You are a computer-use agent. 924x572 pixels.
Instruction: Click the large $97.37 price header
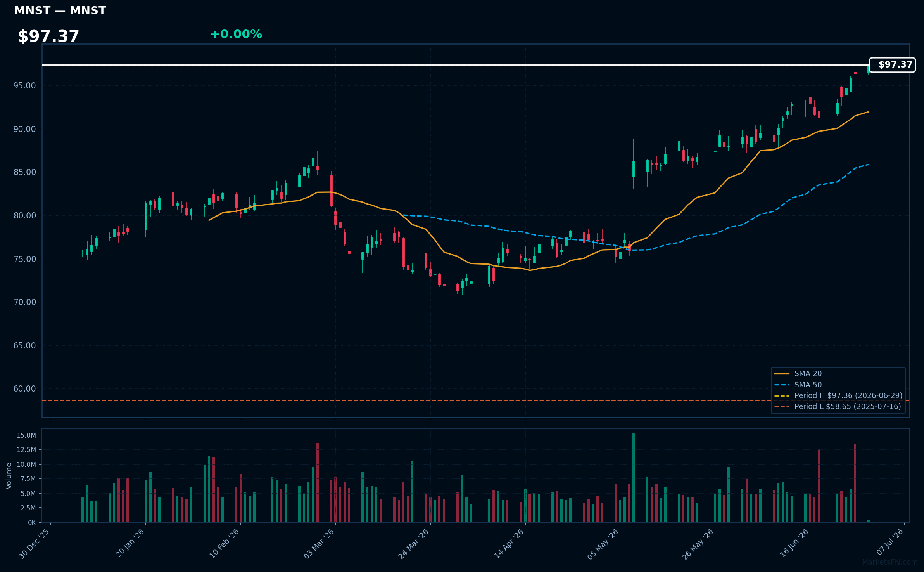pos(48,36)
